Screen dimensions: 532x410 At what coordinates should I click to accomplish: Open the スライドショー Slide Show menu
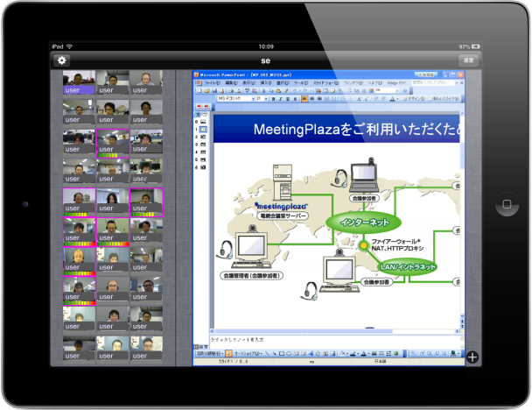[325, 83]
